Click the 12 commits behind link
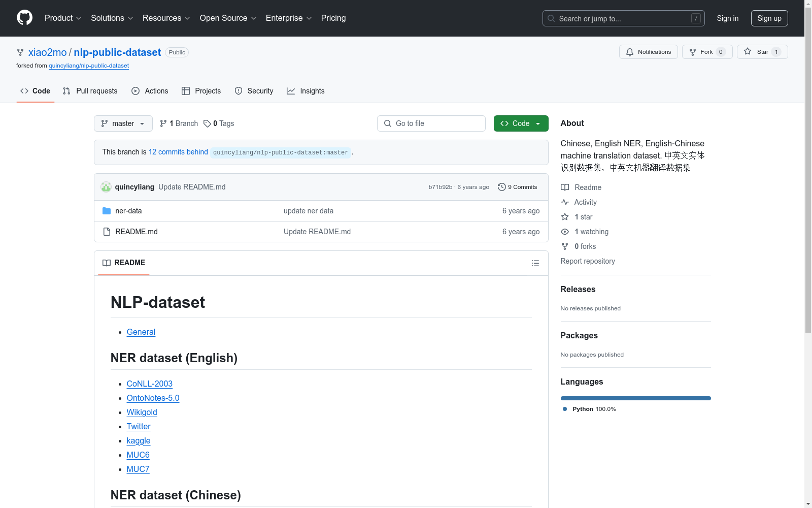 point(178,152)
